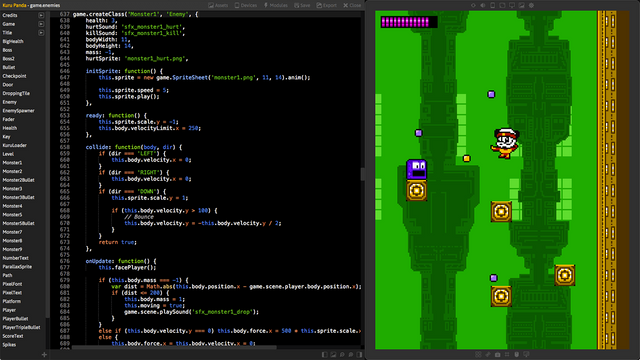Click the panda character in game preview
This screenshot has height=360, width=640.
(505, 143)
